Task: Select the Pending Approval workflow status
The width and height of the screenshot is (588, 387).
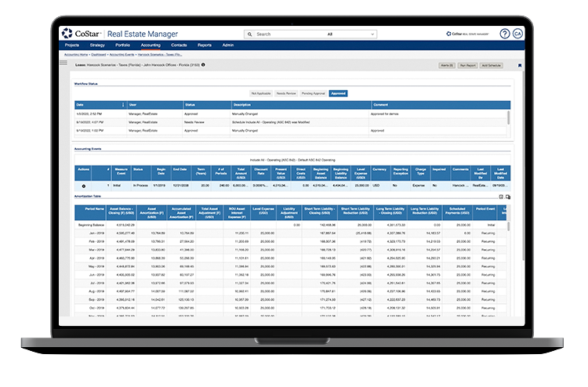Action: [x=314, y=93]
